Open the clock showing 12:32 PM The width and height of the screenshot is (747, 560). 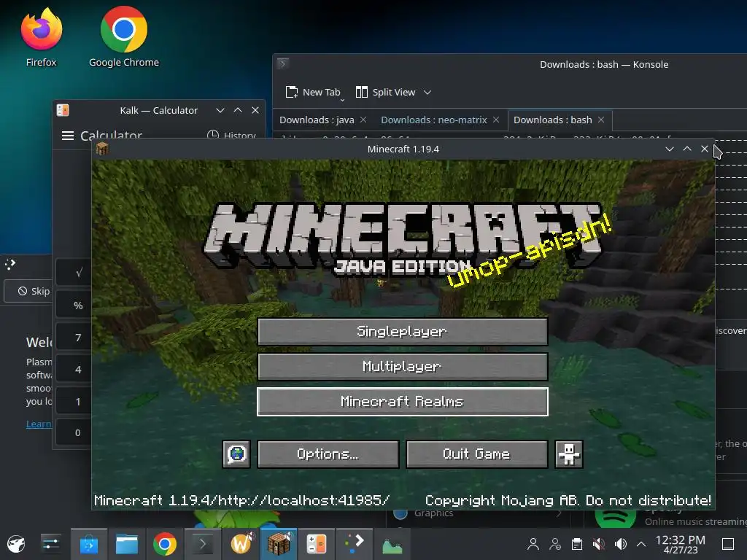point(681,544)
